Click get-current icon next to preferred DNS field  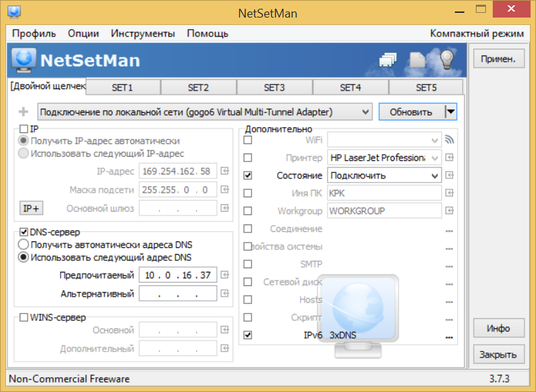pos(224,275)
